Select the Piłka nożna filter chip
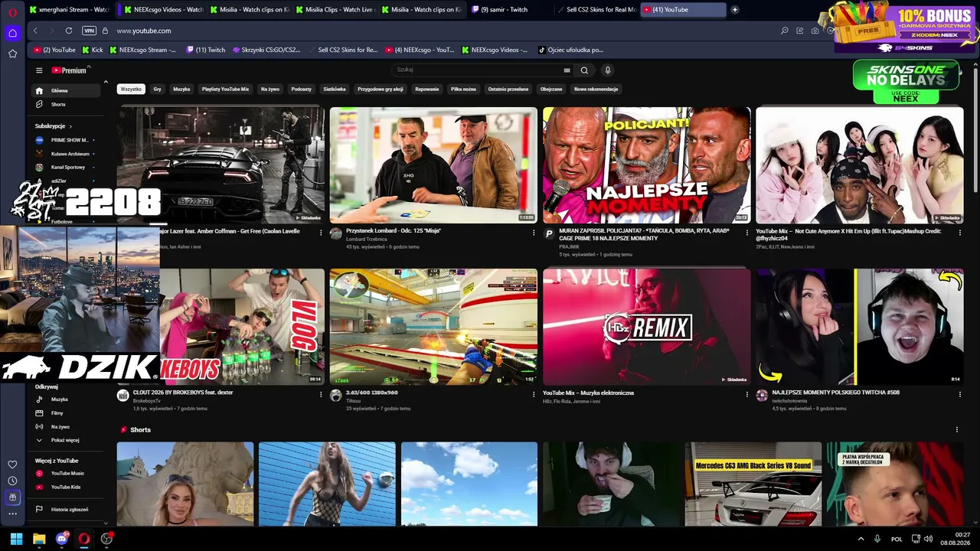 463,89
